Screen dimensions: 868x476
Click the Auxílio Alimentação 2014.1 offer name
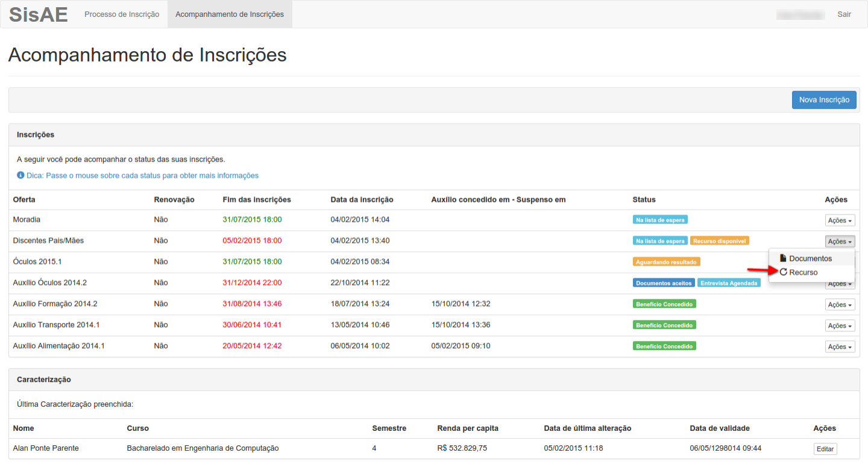pos(58,346)
